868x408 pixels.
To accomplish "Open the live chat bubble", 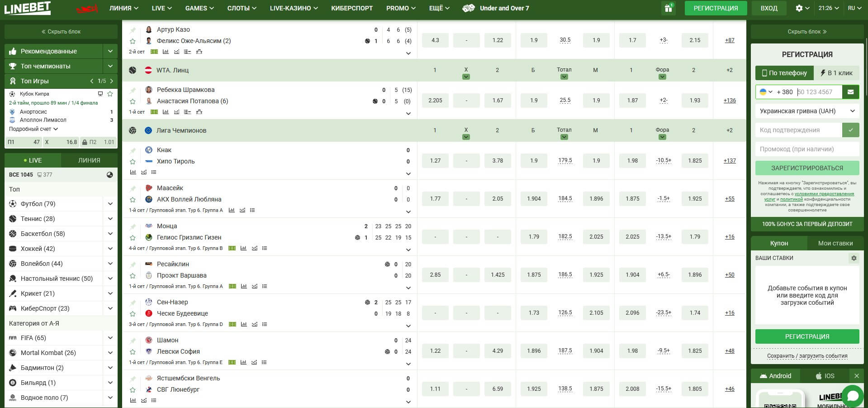I will pos(853,396).
